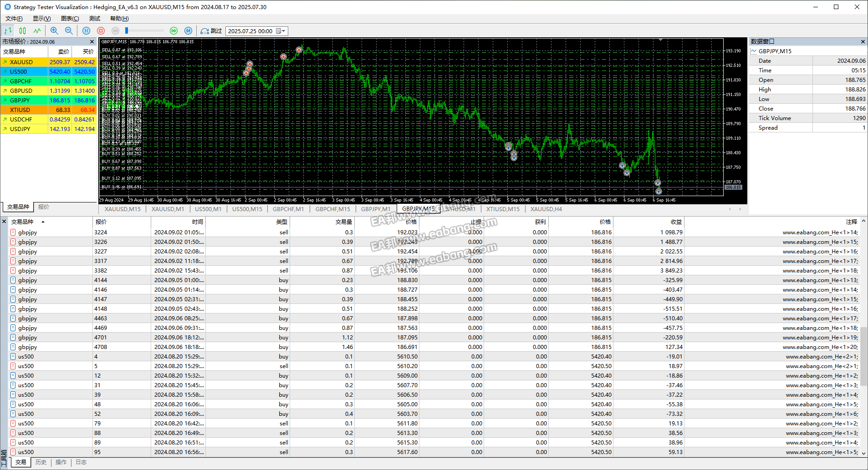Viewport: 868px width, 470px height.
Task: Close the 数据窗口 data window panel
Action: [863, 41]
